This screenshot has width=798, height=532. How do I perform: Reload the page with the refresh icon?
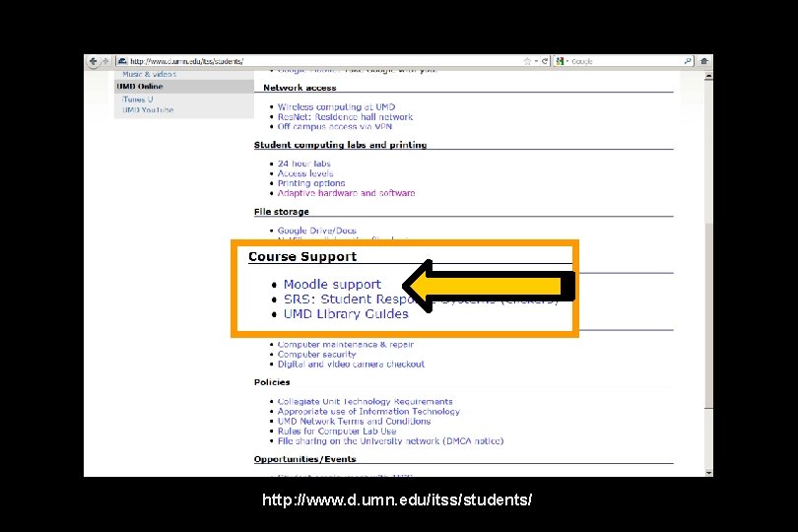(545, 61)
